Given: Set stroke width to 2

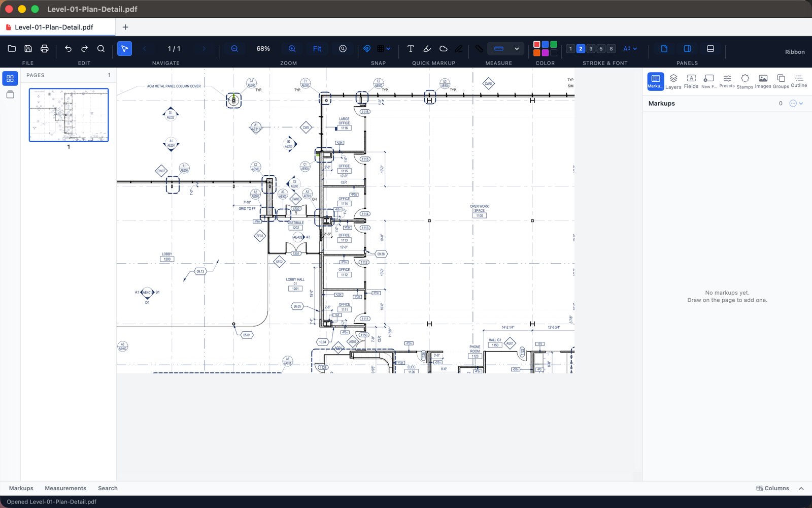Looking at the screenshot, I should pos(581,49).
